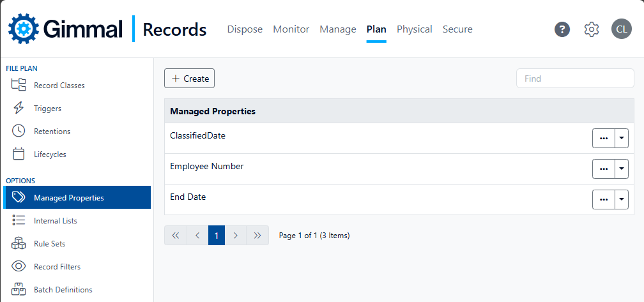The image size is (644, 302).
Task: Expand the dropdown arrow for End Date
Action: 622,200
